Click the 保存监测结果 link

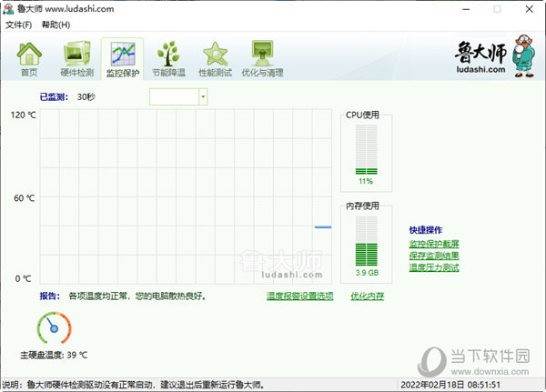(434, 256)
